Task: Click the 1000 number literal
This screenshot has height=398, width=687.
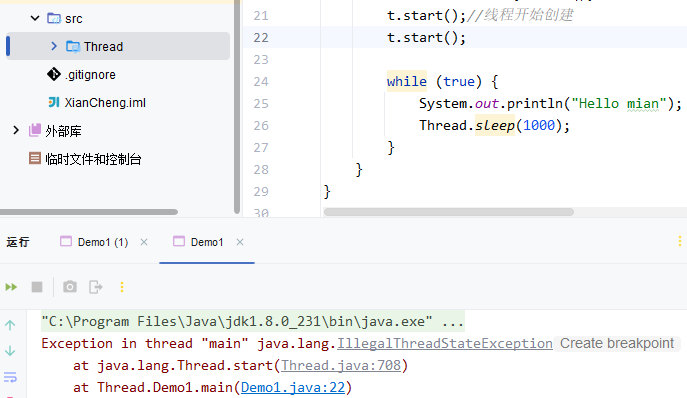Action: (x=539, y=125)
